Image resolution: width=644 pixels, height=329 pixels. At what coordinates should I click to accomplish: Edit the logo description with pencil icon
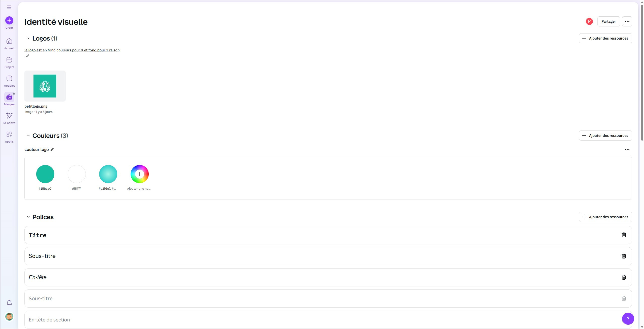(28, 56)
